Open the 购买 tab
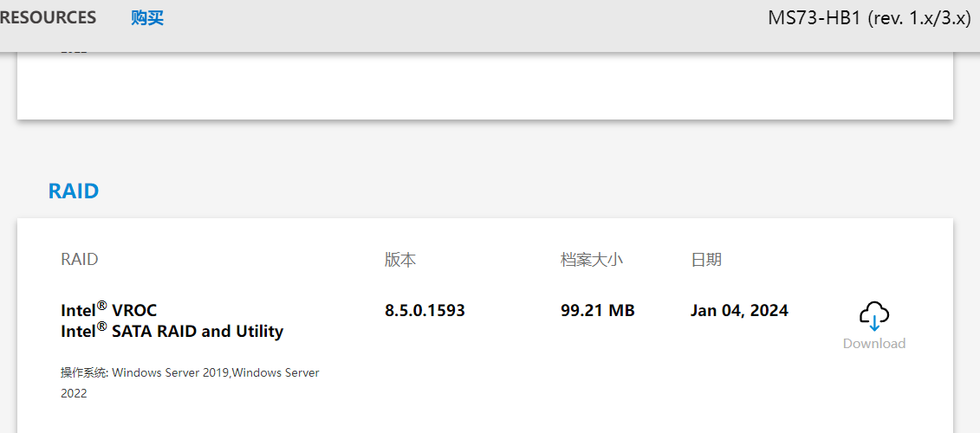The height and width of the screenshot is (433, 980). pos(147,17)
